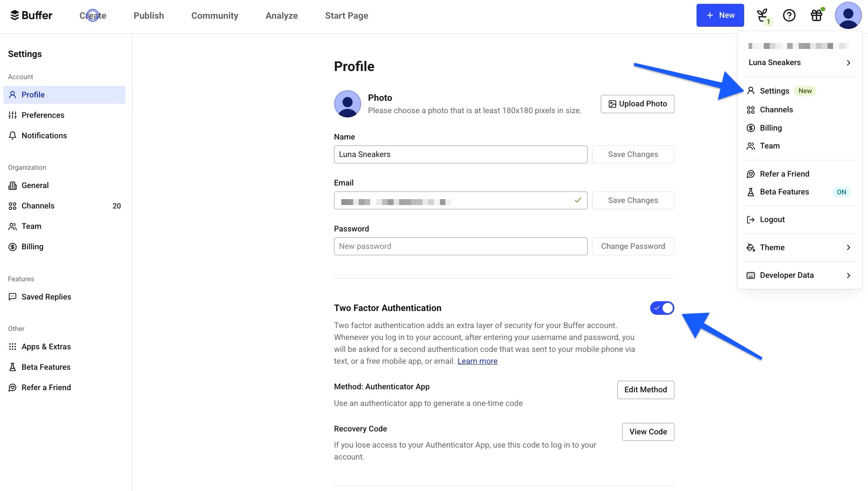Click the Buffer logo
Viewport: 868px width, 491px height.
coord(31,16)
